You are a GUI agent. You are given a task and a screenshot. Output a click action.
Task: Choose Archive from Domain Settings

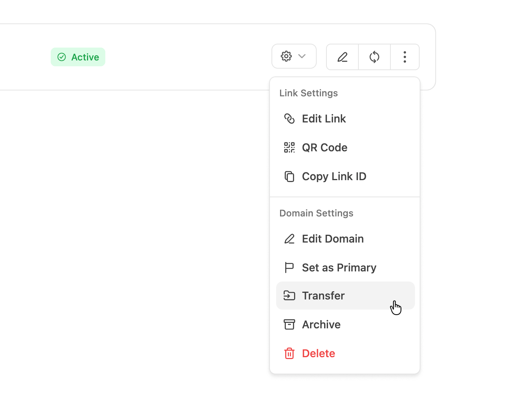[346, 324]
